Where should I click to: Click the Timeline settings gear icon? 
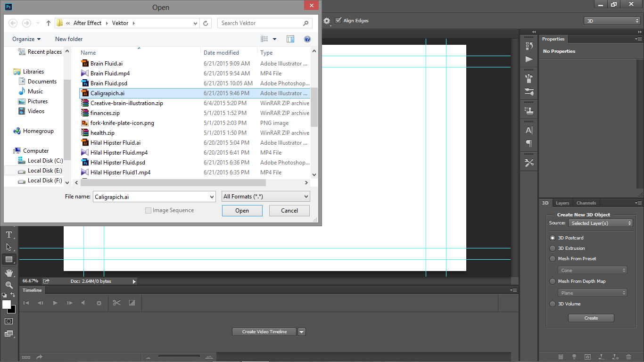tap(99, 303)
